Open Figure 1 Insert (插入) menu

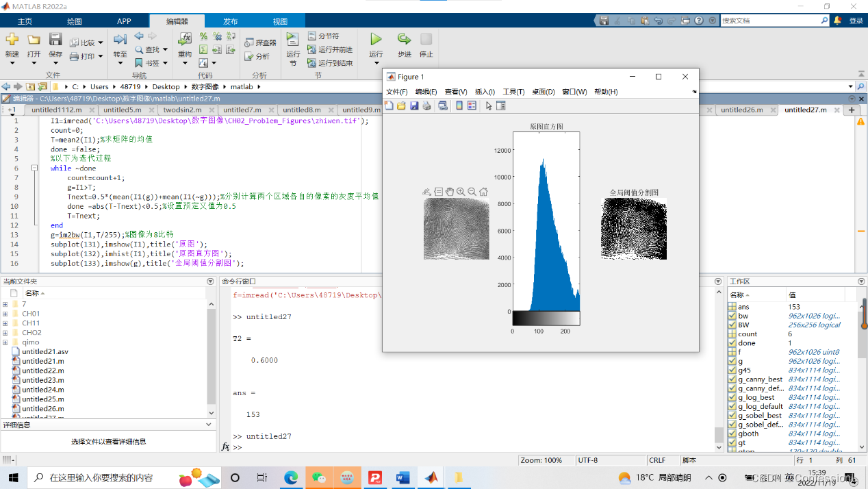tap(485, 92)
